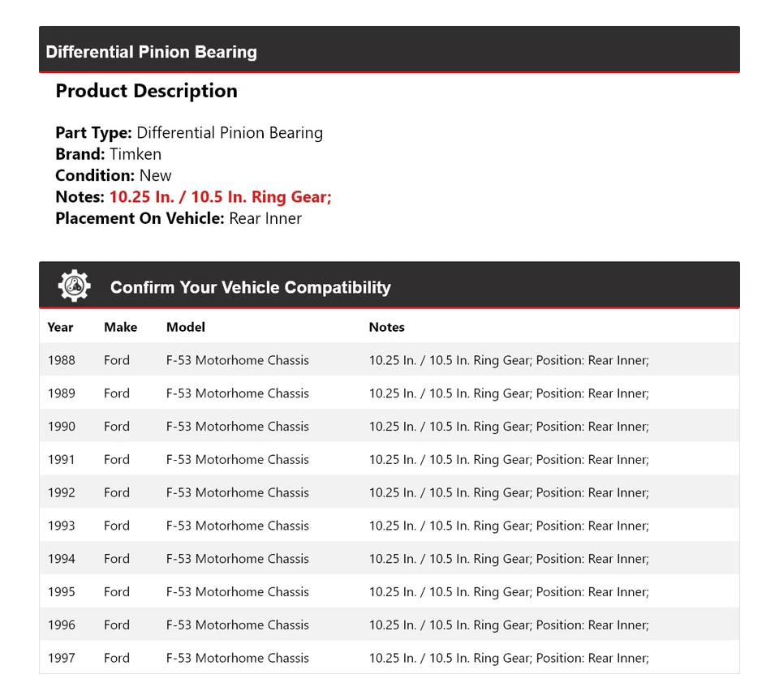Image resolution: width=779 pixels, height=700 pixels.
Task: Click the Ford make cell in the 1989 row
Action: click(x=117, y=393)
